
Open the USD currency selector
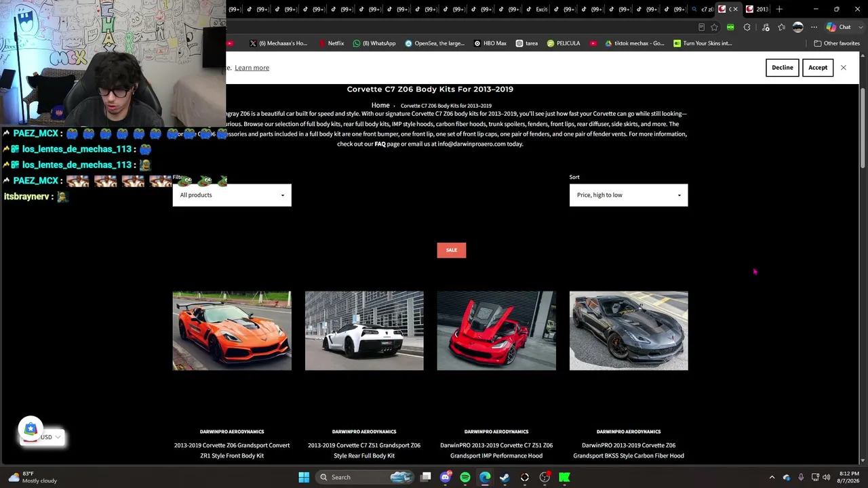point(43,437)
